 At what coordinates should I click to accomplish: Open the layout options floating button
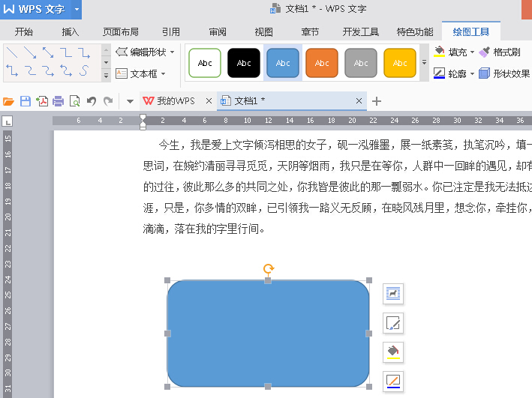(x=393, y=294)
